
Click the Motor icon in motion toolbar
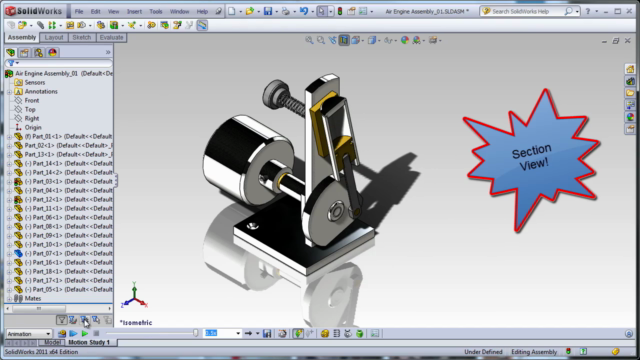coord(325,334)
